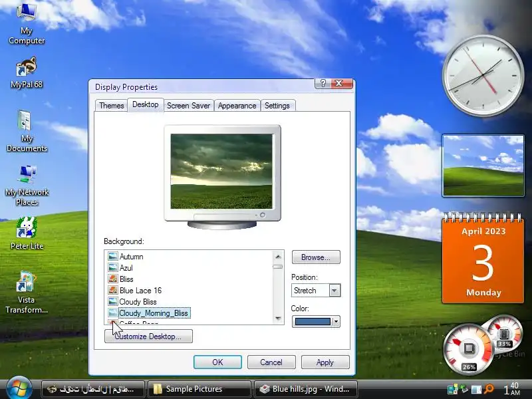Open the background Color dropdown arrow
532x399 pixels.
tap(336, 321)
